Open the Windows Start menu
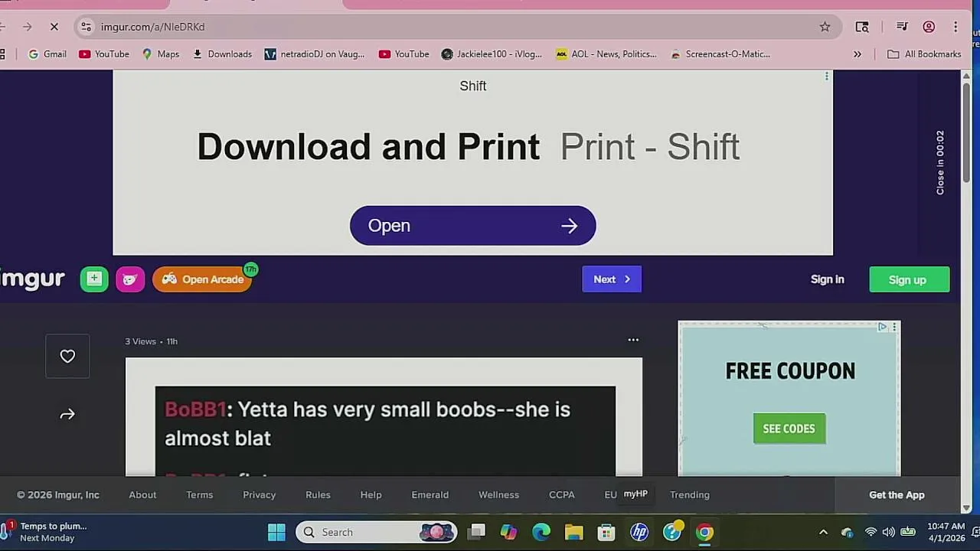The width and height of the screenshot is (980, 551). click(x=277, y=532)
